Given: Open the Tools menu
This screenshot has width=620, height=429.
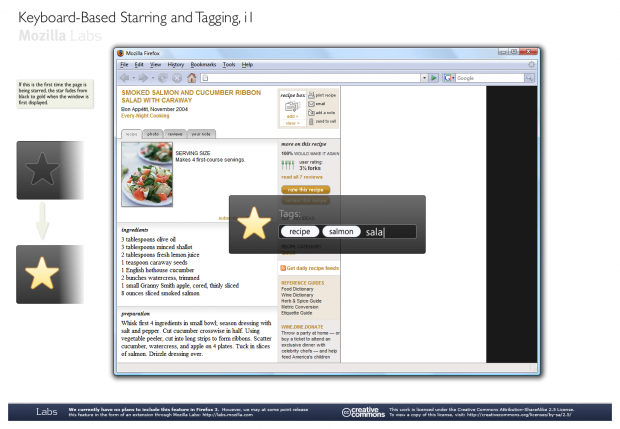Looking at the screenshot, I should click(x=229, y=64).
